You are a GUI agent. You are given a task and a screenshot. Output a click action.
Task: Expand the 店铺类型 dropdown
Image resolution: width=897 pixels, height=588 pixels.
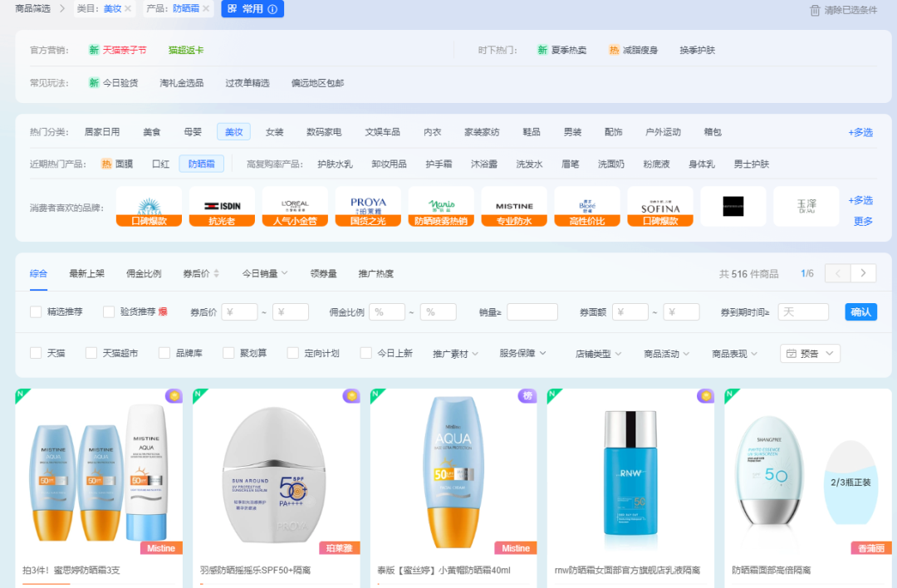point(598,354)
